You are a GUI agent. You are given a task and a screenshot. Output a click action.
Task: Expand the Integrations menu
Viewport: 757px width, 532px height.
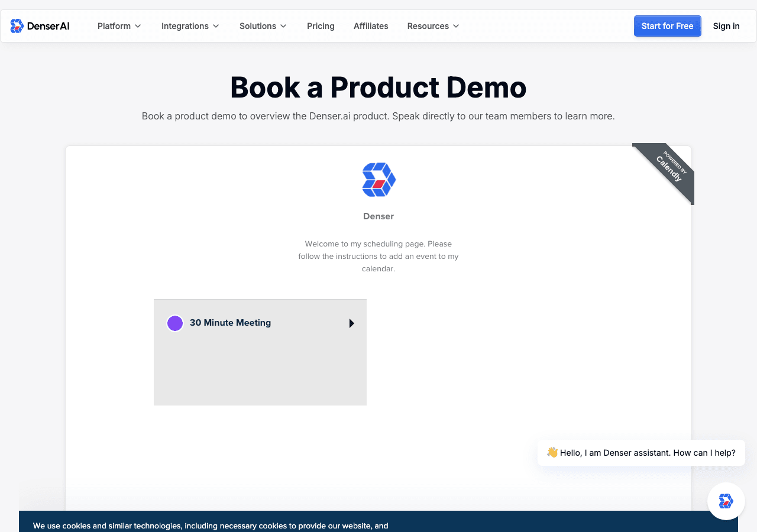point(190,26)
